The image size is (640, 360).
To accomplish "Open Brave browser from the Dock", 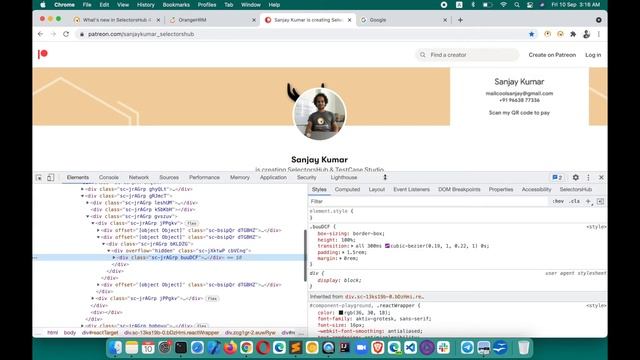I will pos(378,348).
